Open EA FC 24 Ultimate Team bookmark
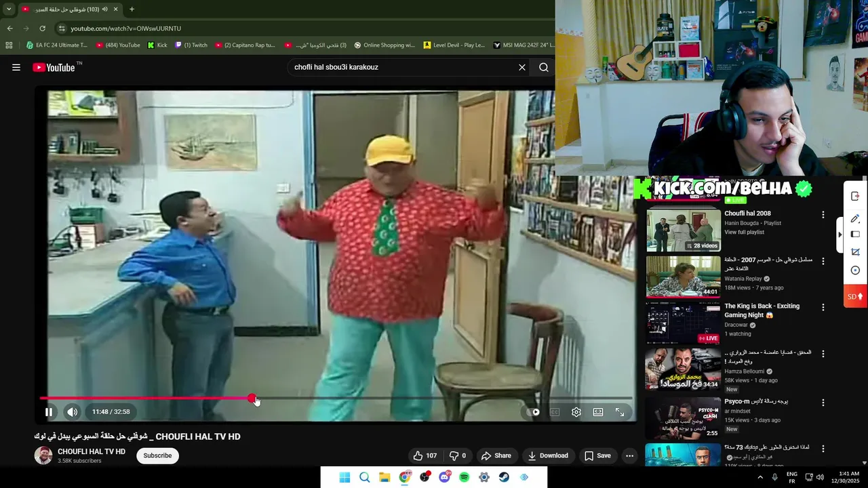The image size is (868, 488). (57, 45)
